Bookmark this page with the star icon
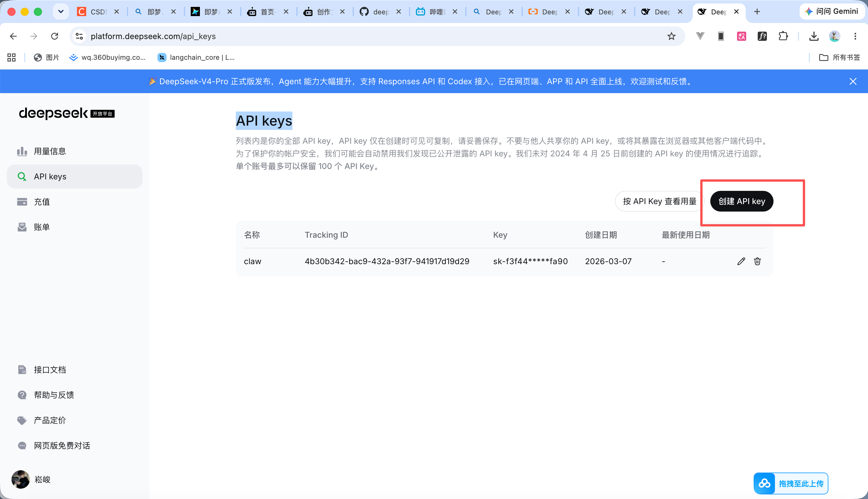The height and width of the screenshot is (499, 868). coord(671,36)
